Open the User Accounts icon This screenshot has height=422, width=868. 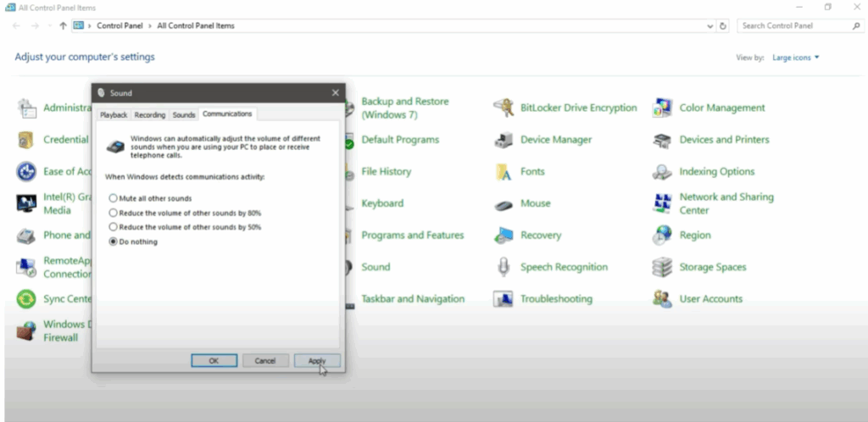pyautogui.click(x=663, y=299)
